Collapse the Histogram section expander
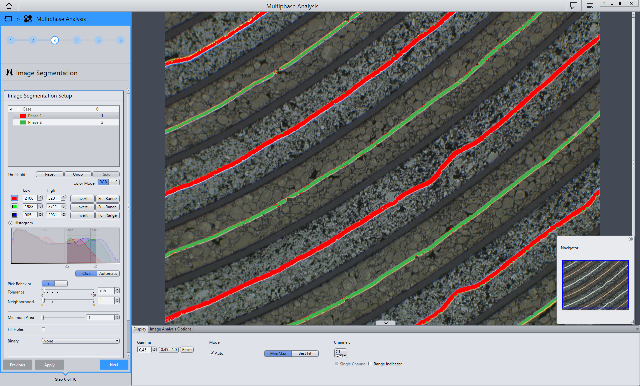 tap(10, 223)
